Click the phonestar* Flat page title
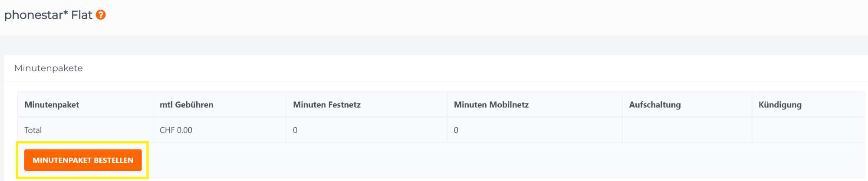 (48, 15)
